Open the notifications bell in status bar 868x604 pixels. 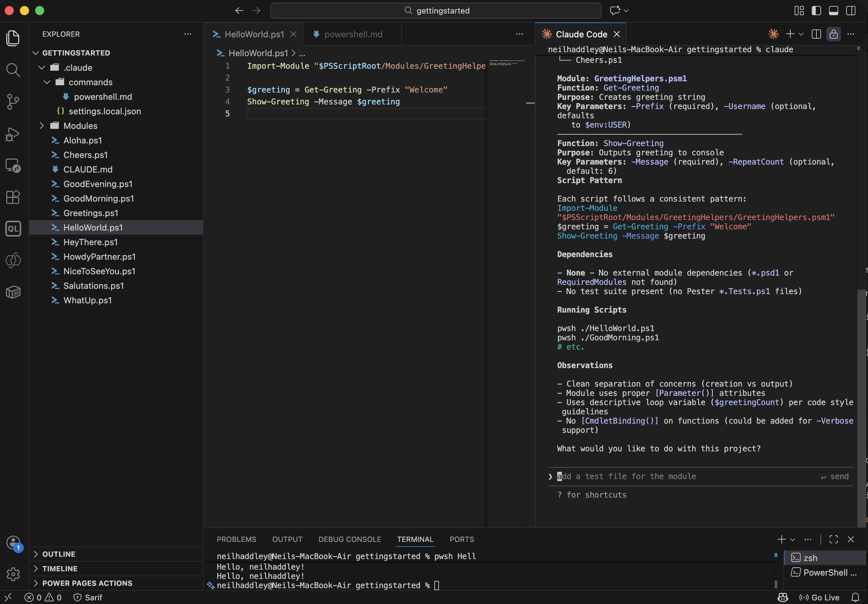click(x=855, y=597)
